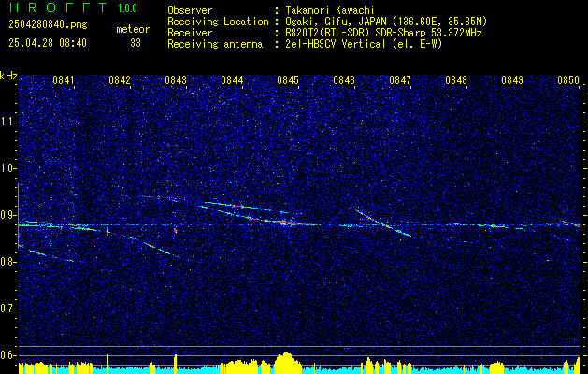
Task: Click the tall yellow power peak below 0845
Action: click(x=287, y=363)
